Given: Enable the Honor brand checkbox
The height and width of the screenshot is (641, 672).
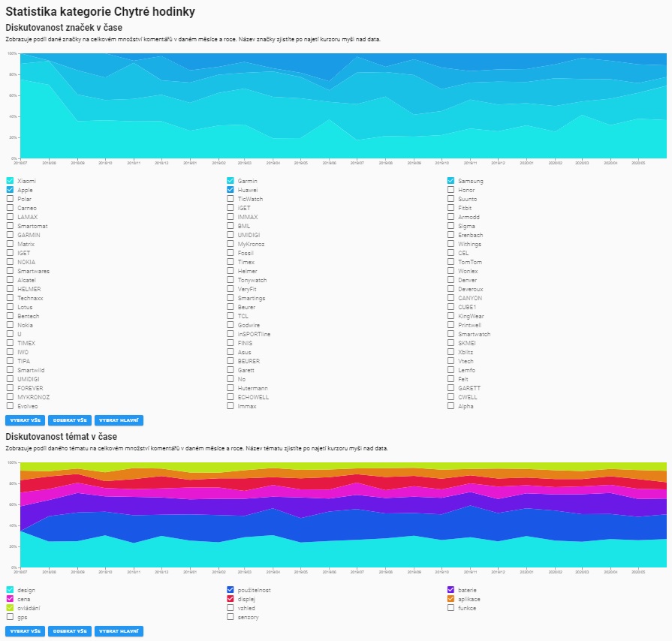Looking at the screenshot, I should click(x=451, y=190).
